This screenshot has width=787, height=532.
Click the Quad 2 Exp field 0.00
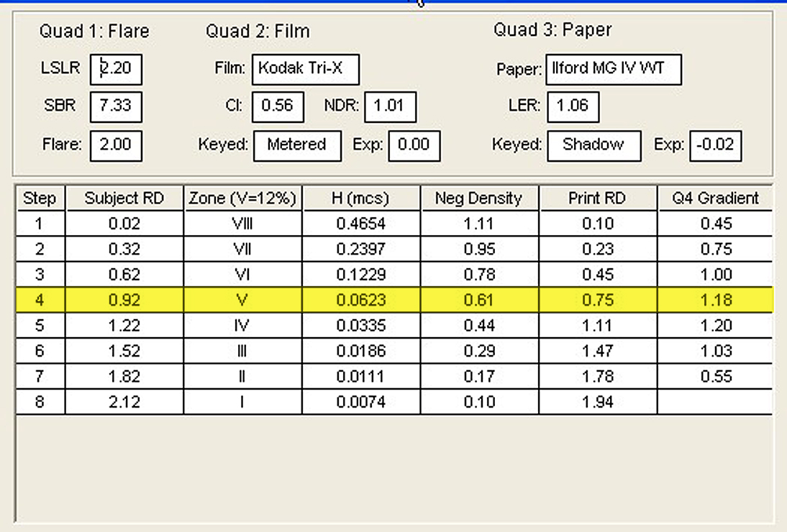pyautogui.click(x=414, y=145)
